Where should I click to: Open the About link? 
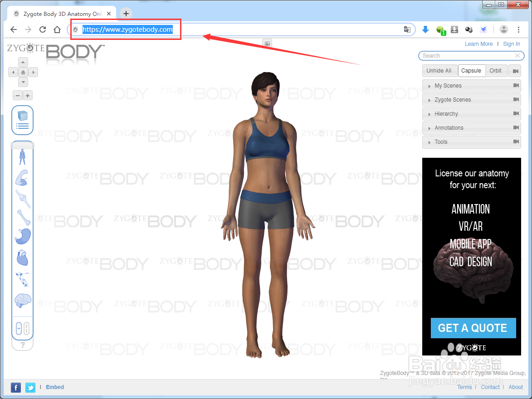pyautogui.click(x=515, y=387)
